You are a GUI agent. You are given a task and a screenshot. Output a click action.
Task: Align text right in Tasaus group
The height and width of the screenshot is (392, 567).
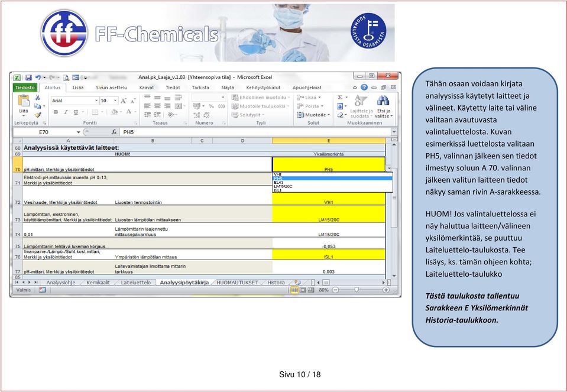167,106
